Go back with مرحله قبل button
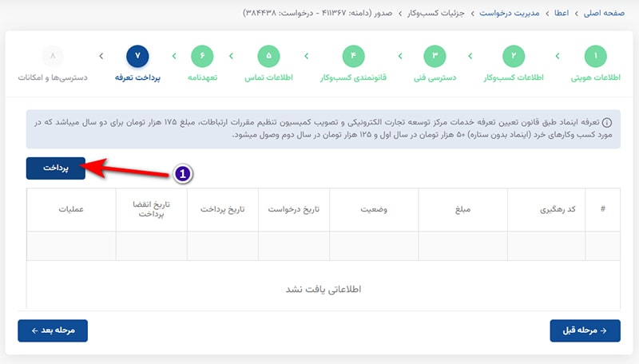The width and height of the screenshot is (639, 364). pyautogui.click(x=585, y=330)
